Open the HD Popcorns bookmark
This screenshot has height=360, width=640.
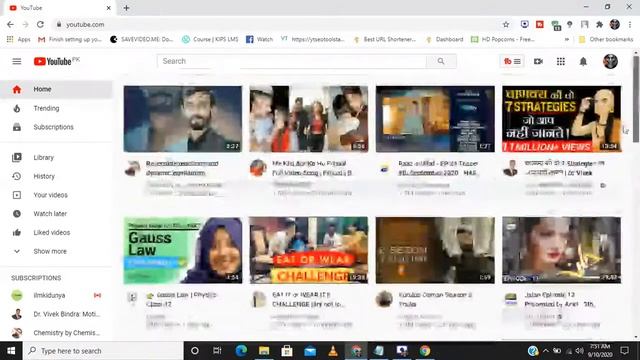tap(503, 39)
